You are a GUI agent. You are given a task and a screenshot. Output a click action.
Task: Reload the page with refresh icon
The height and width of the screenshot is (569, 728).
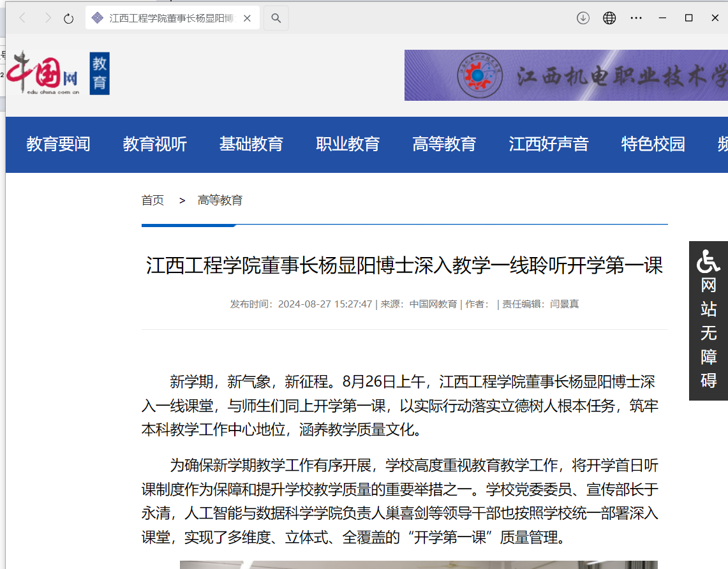coord(69,18)
